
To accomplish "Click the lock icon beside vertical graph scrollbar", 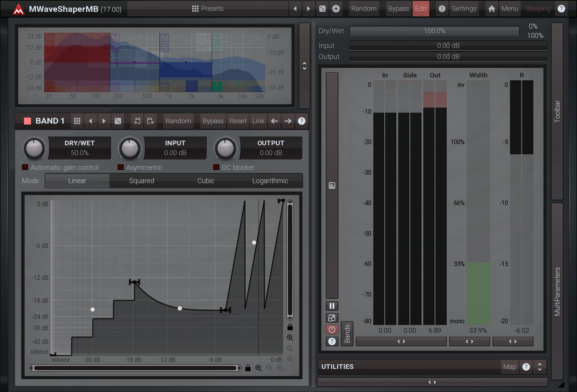I will [x=290, y=327].
